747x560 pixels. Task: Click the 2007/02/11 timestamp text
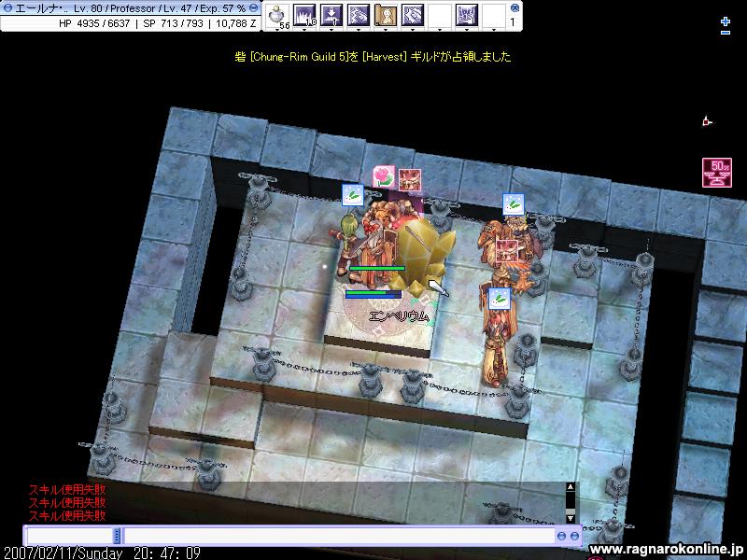[x=102, y=553]
